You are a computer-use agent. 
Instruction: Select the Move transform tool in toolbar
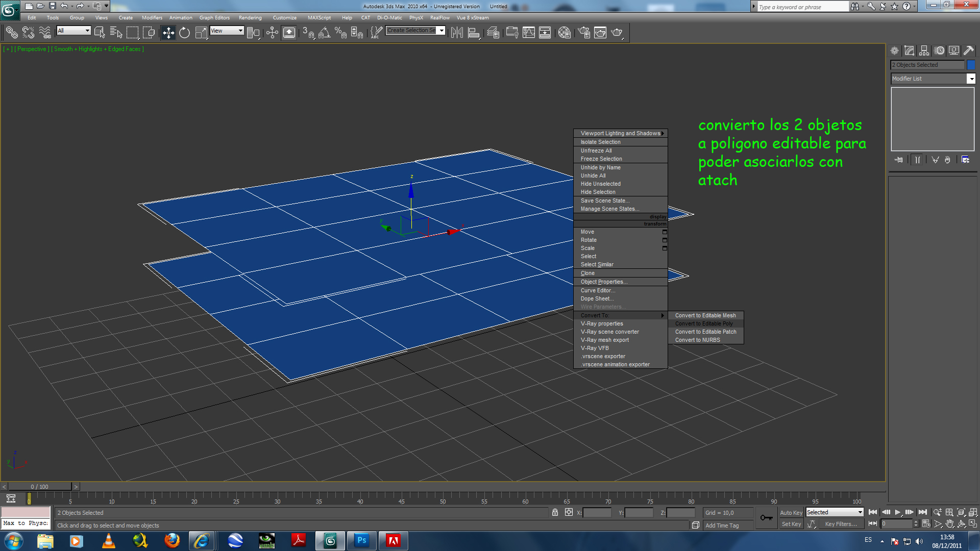(x=168, y=33)
